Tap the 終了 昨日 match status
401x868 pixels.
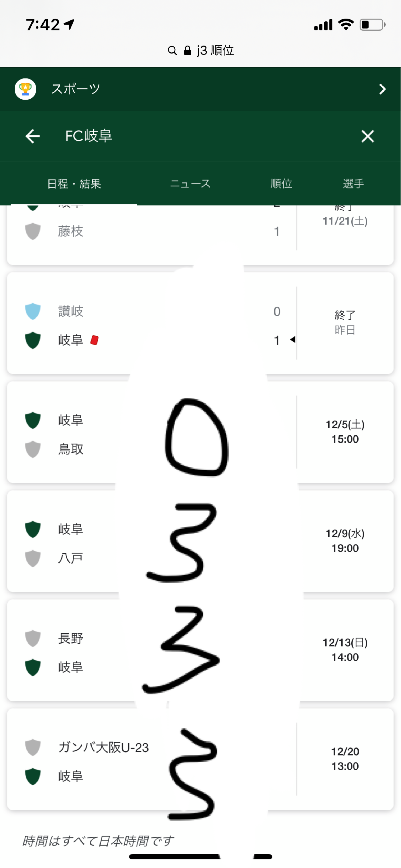click(x=345, y=322)
